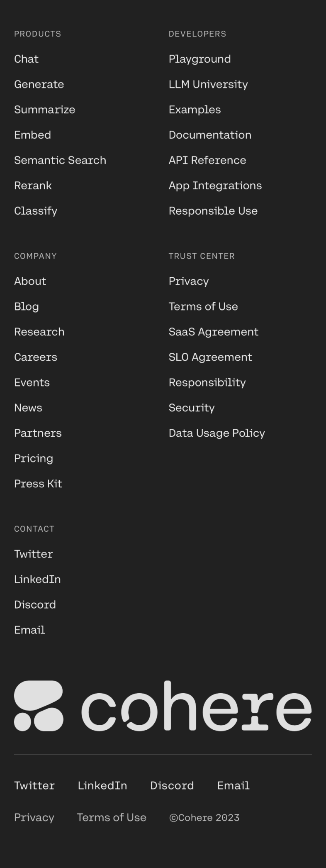Open Discord under the Contact section

(x=35, y=605)
